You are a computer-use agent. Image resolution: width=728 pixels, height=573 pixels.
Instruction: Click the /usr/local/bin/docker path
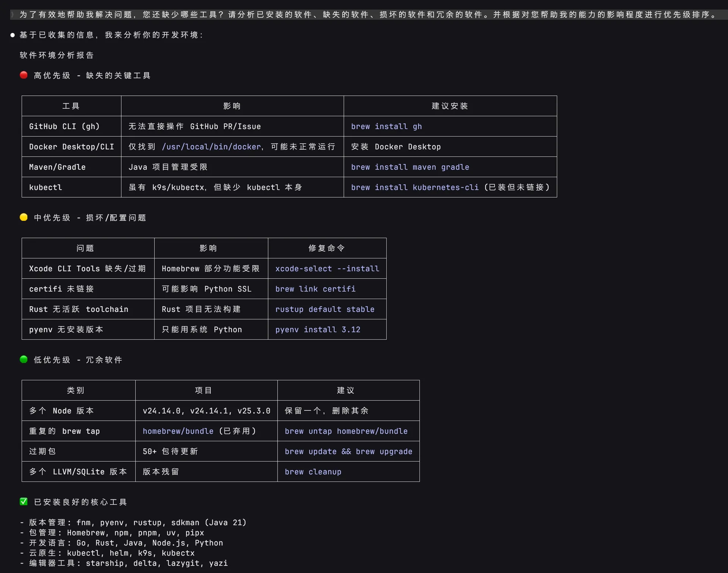[x=211, y=147]
